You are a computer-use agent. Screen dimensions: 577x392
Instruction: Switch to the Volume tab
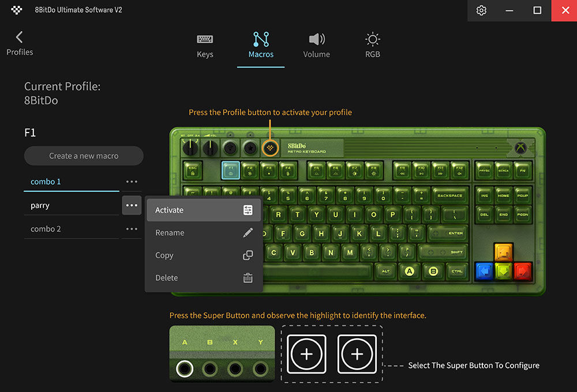point(316,45)
